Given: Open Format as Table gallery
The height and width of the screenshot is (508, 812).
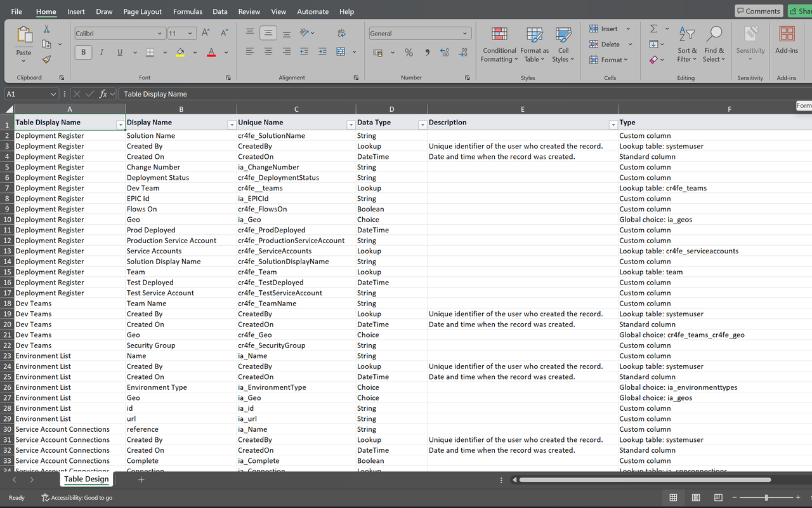Looking at the screenshot, I should pyautogui.click(x=535, y=44).
